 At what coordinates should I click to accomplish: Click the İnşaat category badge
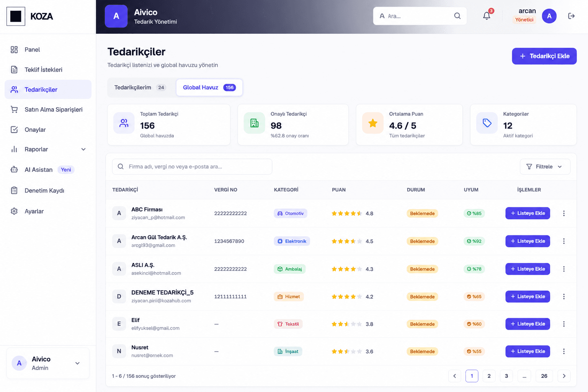coord(288,351)
